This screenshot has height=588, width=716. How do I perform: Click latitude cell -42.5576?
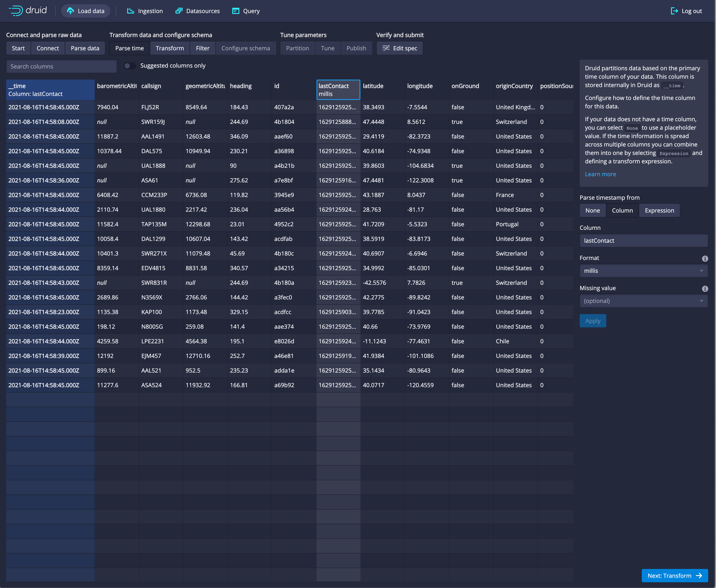click(382, 283)
